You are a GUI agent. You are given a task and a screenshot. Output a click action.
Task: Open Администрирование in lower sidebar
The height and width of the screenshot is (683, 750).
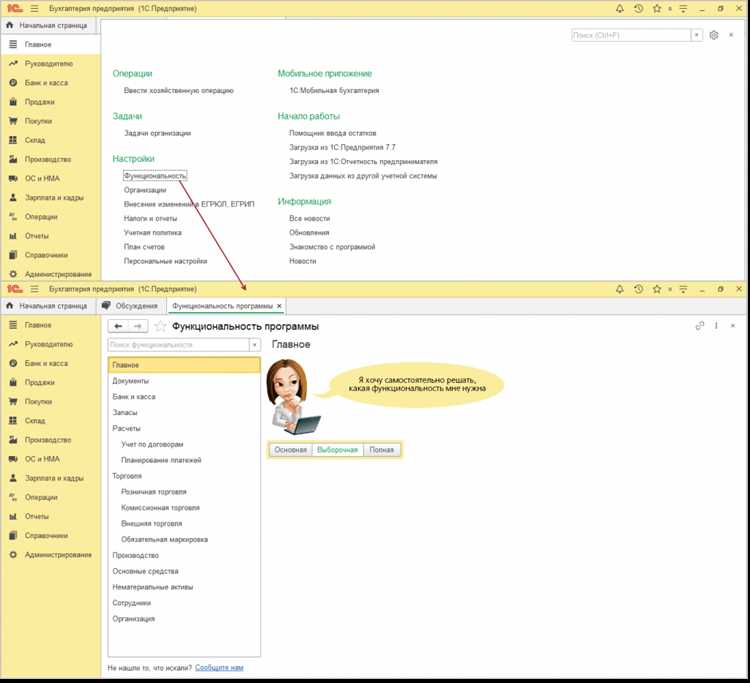click(x=58, y=554)
